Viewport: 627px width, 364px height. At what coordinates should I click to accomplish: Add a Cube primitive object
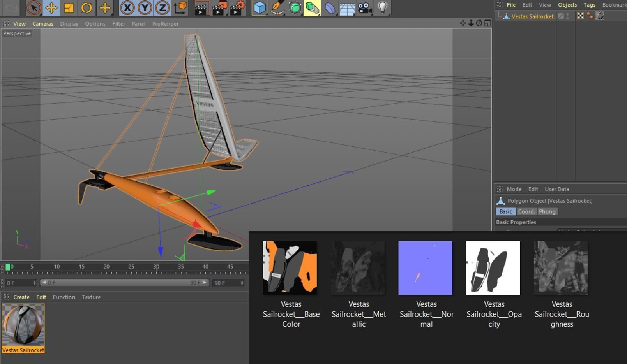pos(260,7)
